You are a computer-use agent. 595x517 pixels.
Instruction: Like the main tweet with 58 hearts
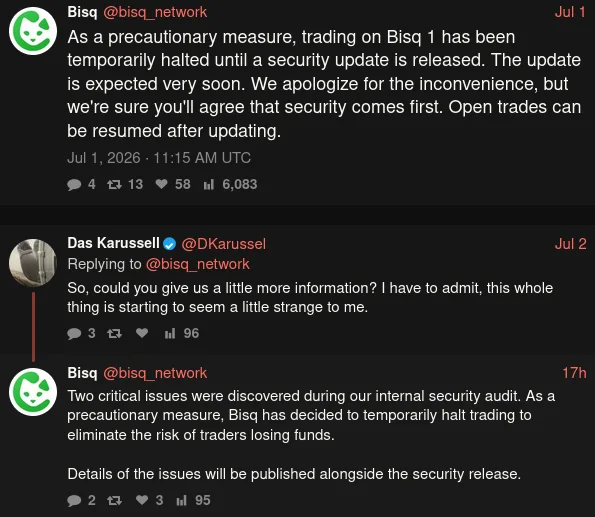click(x=162, y=184)
